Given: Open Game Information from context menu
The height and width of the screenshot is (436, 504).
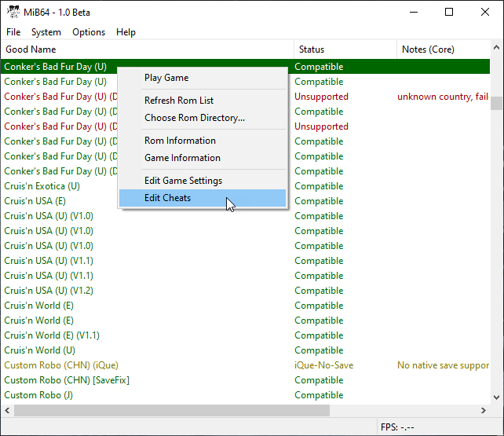Looking at the screenshot, I should (x=182, y=158).
